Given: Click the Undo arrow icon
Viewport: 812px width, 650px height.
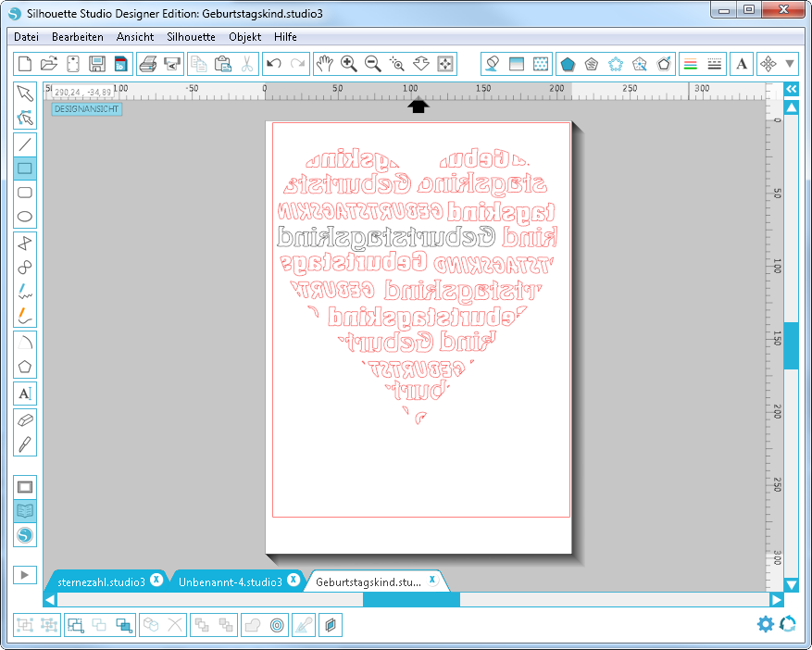Looking at the screenshot, I should (x=273, y=64).
